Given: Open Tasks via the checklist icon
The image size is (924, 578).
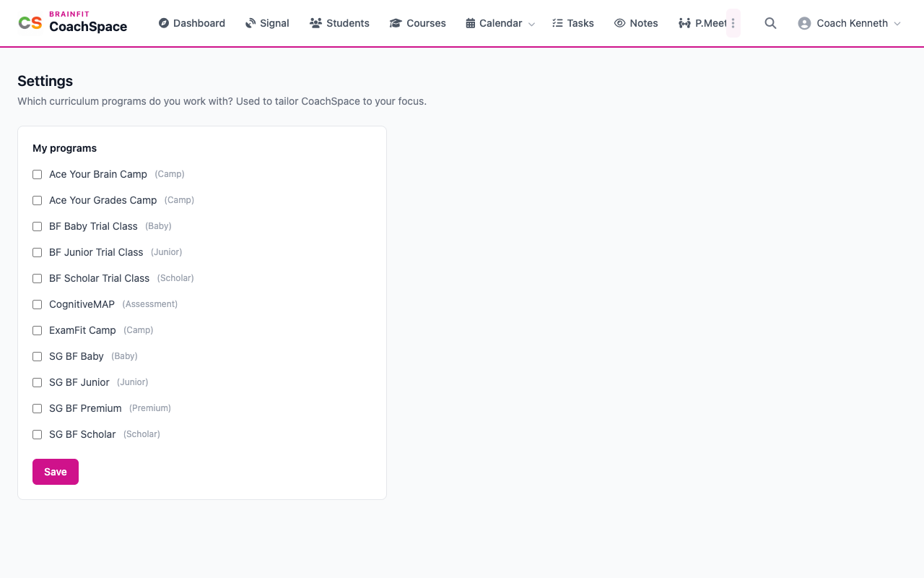Looking at the screenshot, I should pos(557,23).
